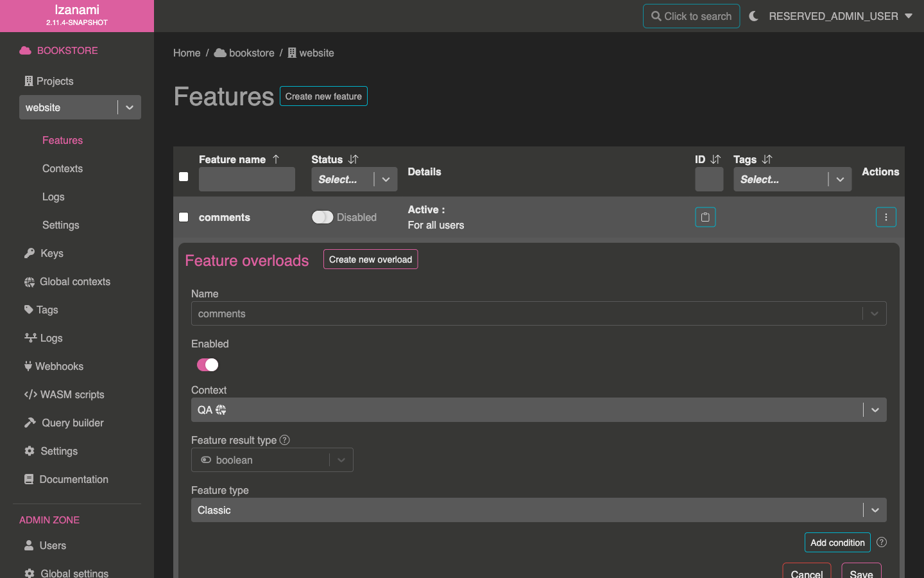Open the Context dropdown showing QA
The image size is (924, 578).
538,410
